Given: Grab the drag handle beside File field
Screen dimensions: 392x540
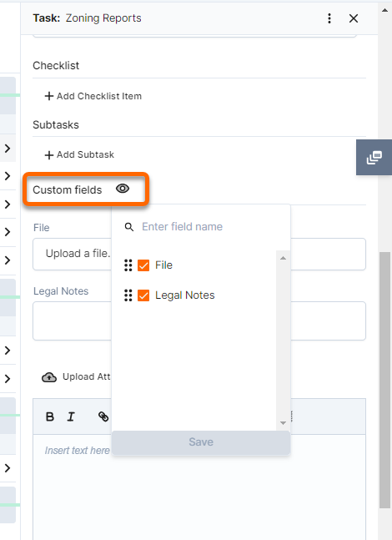Looking at the screenshot, I should click(x=128, y=265).
